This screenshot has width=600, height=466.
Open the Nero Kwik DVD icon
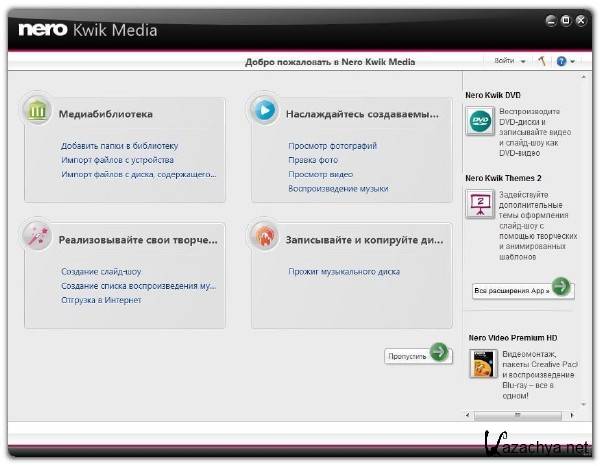[481, 122]
